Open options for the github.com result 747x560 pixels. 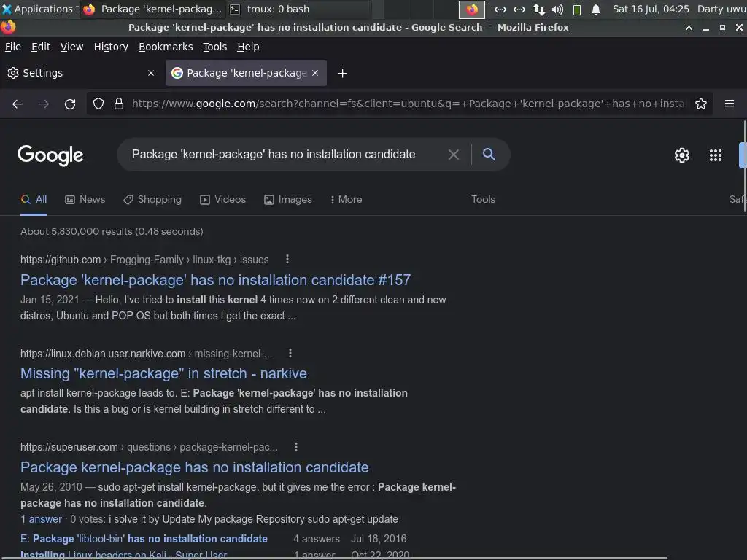tap(287, 259)
